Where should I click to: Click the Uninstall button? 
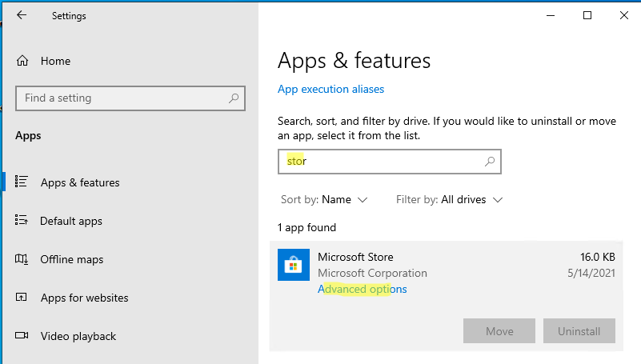[x=579, y=331]
